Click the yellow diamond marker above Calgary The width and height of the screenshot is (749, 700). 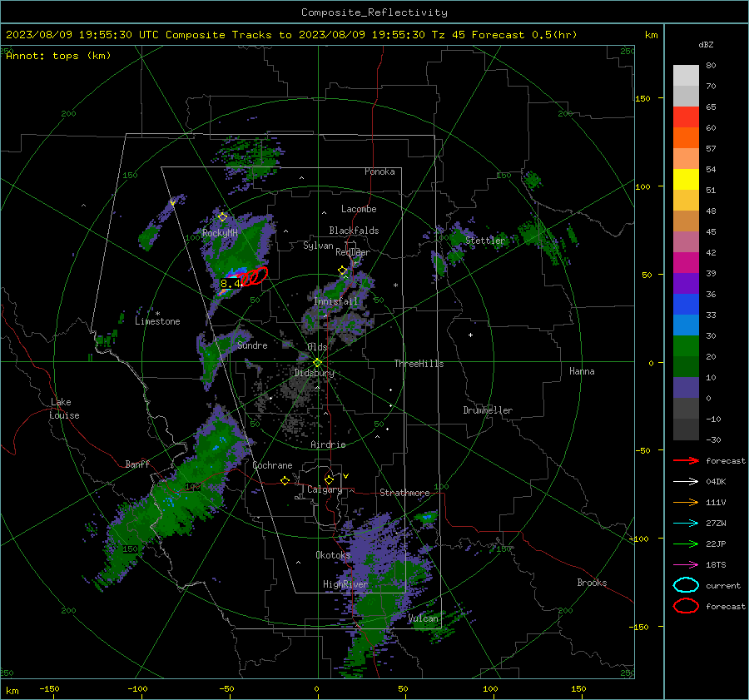pos(329,479)
